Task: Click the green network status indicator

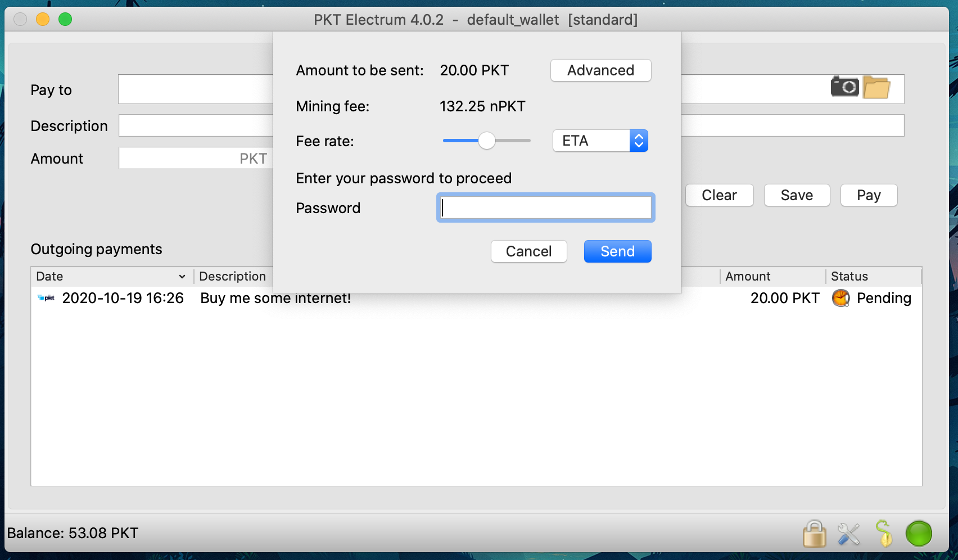Action: (919, 534)
